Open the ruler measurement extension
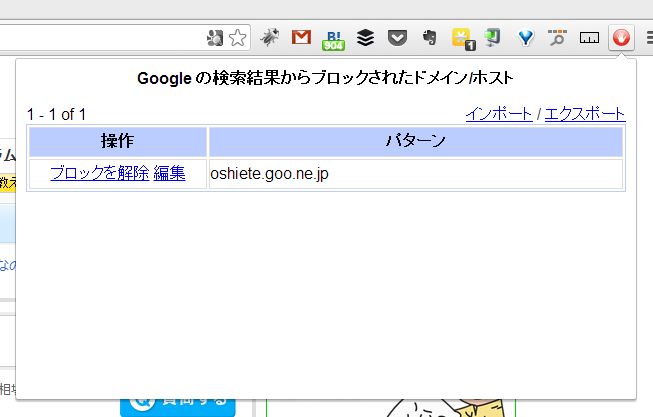This screenshot has width=653, height=417. pyautogui.click(x=589, y=38)
